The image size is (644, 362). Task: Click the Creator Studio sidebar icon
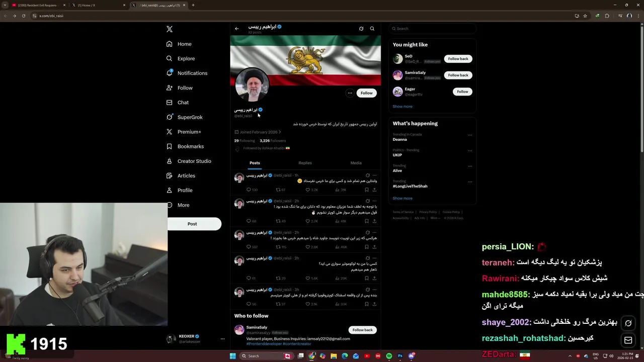coord(169,161)
